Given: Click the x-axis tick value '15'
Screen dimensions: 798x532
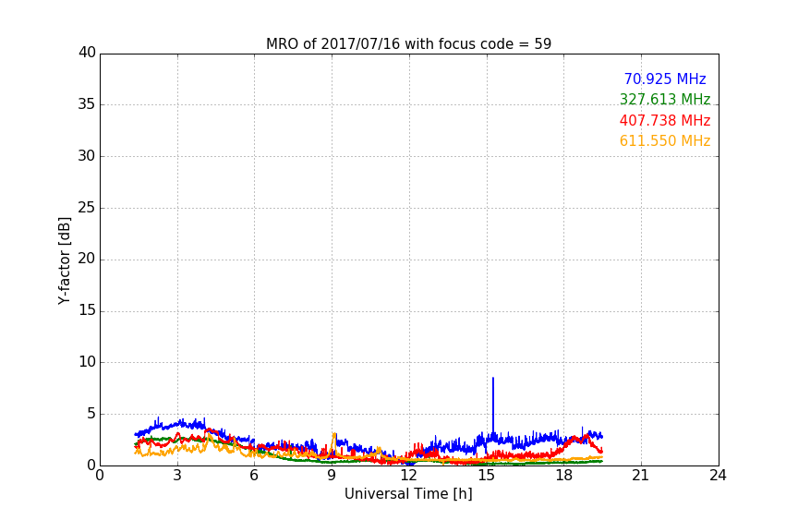Looking at the screenshot, I should (487, 476).
